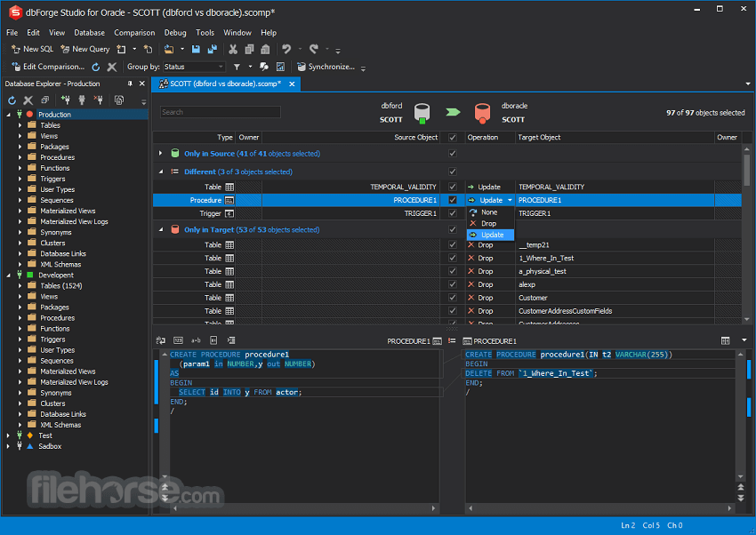
Task: Toggle the header select-all checkbox
Action: (x=452, y=137)
